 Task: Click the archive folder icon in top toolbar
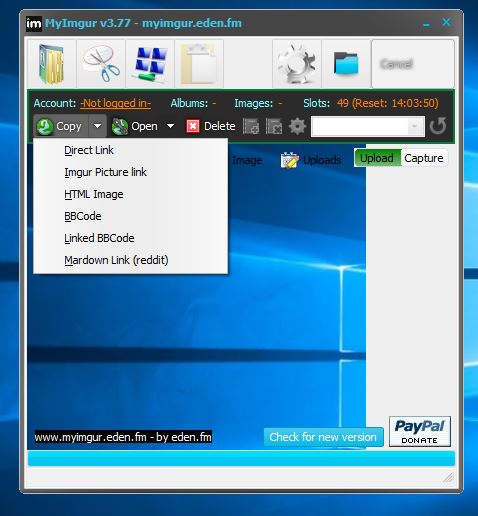click(52, 64)
